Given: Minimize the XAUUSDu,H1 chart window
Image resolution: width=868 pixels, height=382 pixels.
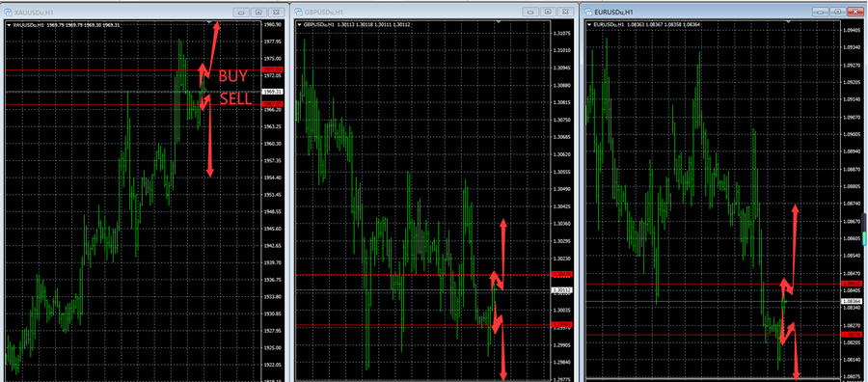Looking at the screenshot, I should click(241, 12).
